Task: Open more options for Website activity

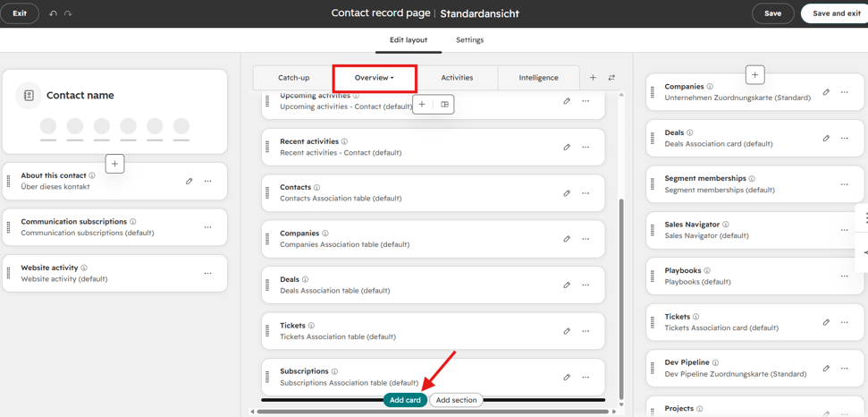Action: point(208,273)
